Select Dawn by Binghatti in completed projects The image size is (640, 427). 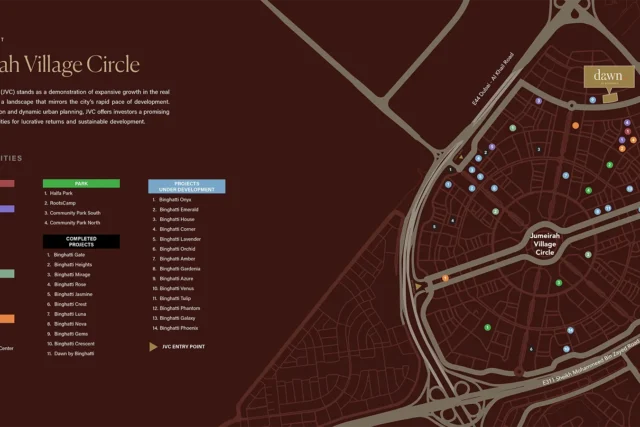(74, 353)
